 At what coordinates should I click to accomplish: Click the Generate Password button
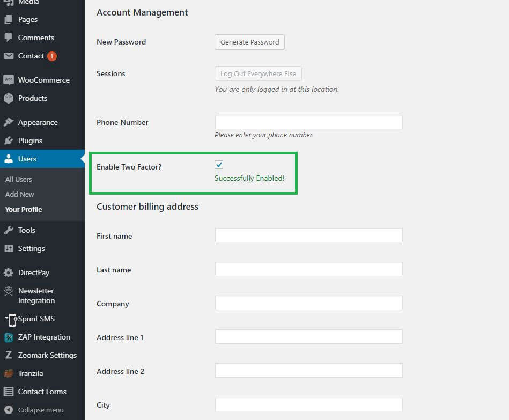click(249, 42)
